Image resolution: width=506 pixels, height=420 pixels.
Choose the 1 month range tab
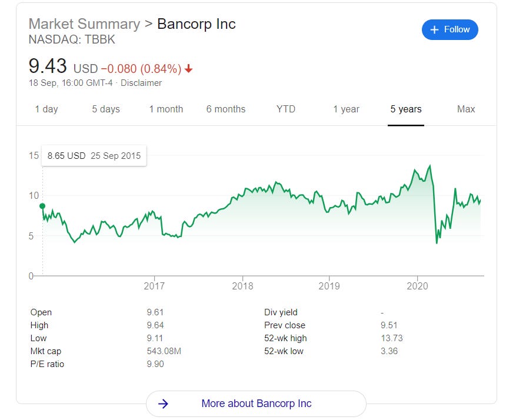[166, 109]
